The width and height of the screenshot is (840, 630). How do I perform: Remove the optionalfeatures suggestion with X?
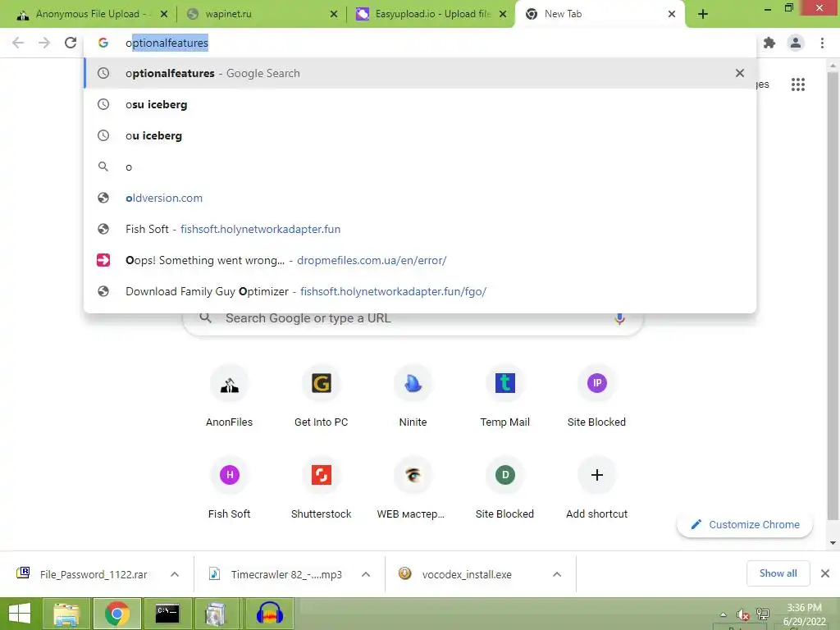740,73
